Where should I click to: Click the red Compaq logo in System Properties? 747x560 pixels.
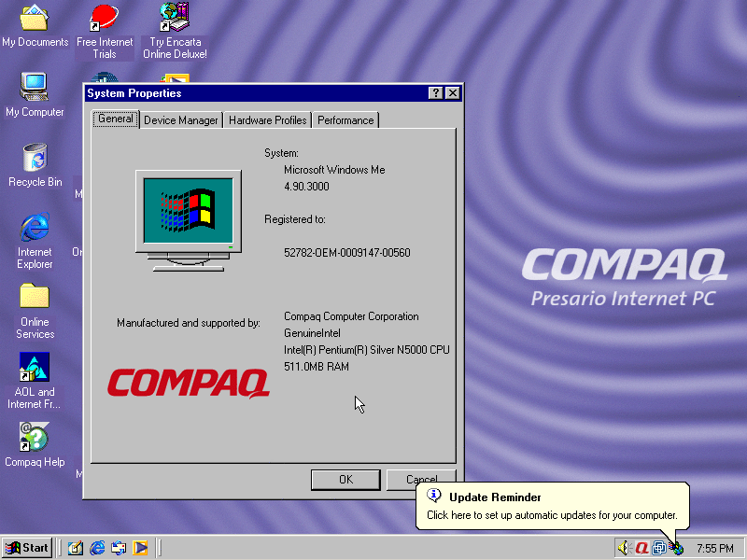pyautogui.click(x=189, y=384)
